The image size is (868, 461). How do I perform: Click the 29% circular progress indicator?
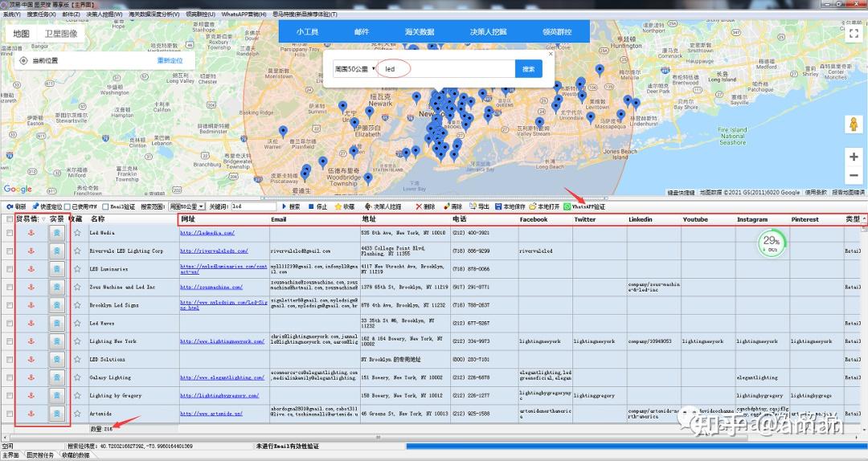(x=771, y=243)
